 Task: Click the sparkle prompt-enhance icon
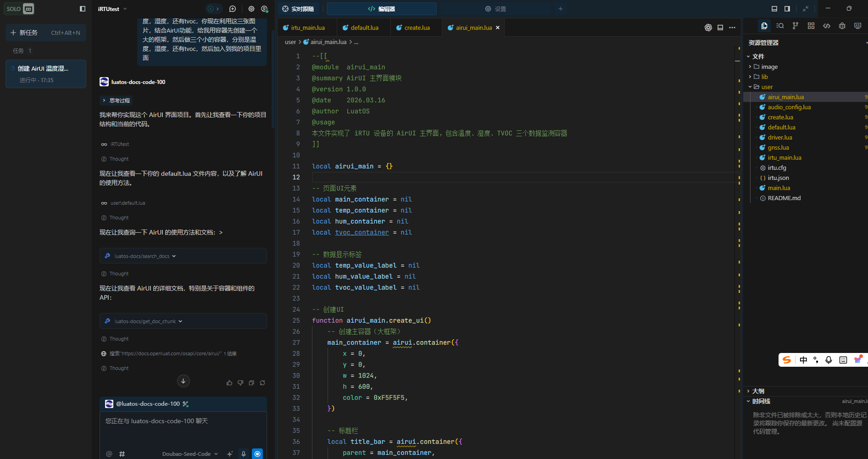tap(230, 454)
